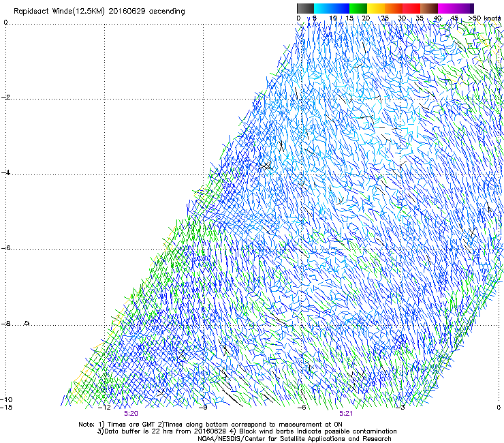Click the brown 35-40 knots color swatch

pos(429,8)
